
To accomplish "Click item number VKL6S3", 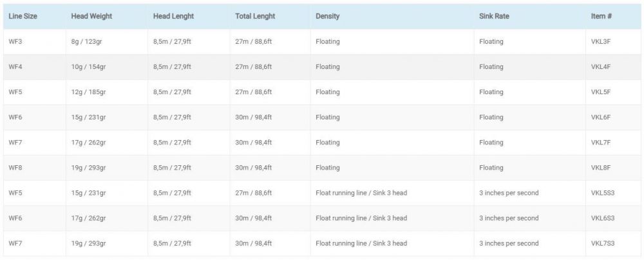I will click(602, 218).
